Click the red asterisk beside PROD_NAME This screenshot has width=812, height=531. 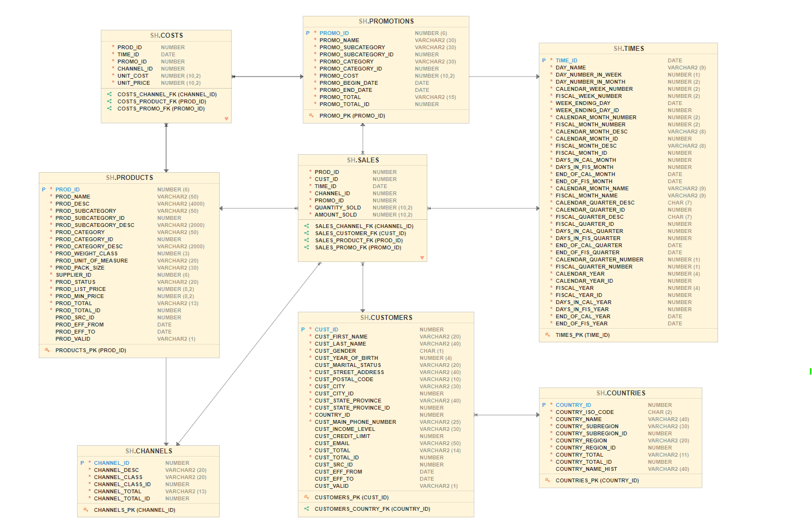pos(50,196)
